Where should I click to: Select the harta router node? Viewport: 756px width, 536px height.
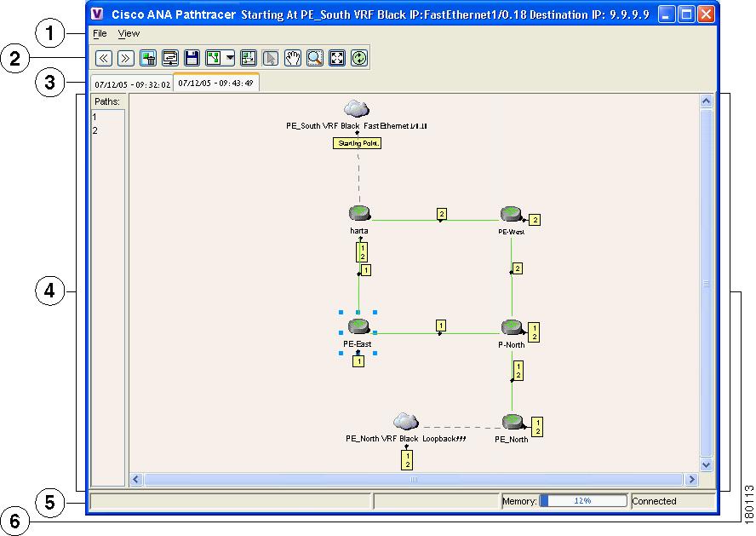pyautogui.click(x=359, y=213)
